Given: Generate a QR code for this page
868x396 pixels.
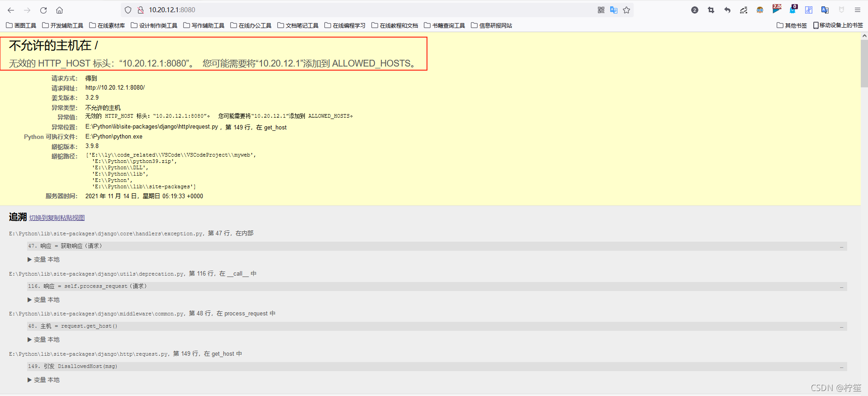Looking at the screenshot, I should click(601, 10).
